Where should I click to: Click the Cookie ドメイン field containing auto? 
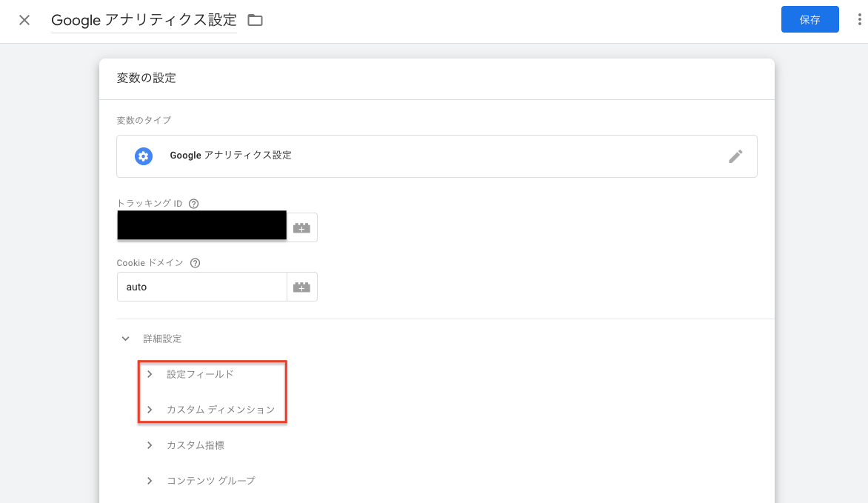tap(202, 287)
